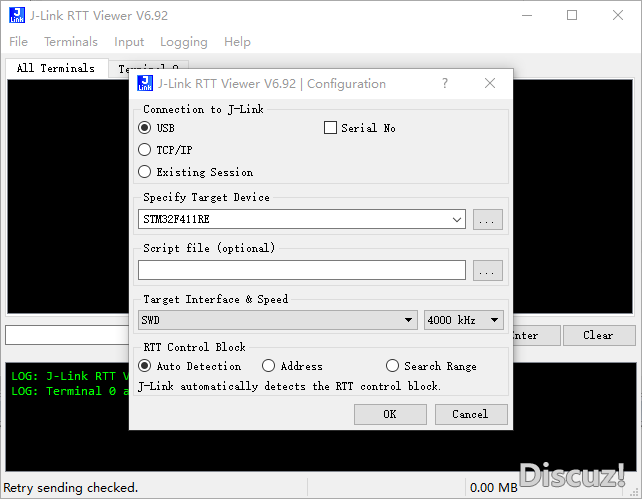
Task: Click the 'Retry sending checked.' status text
Action: tap(70, 488)
